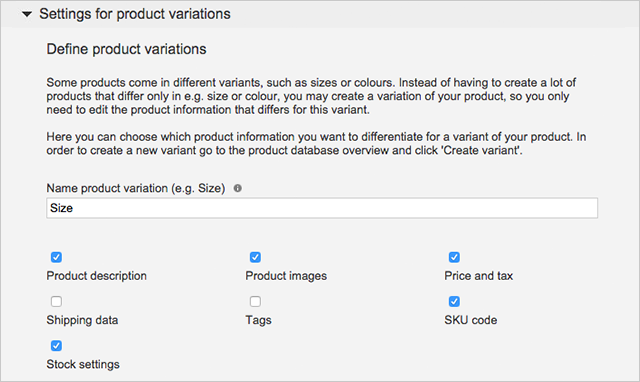Untick the SKU code checkbox
The width and height of the screenshot is (640, 382).
tap(454, 301)
